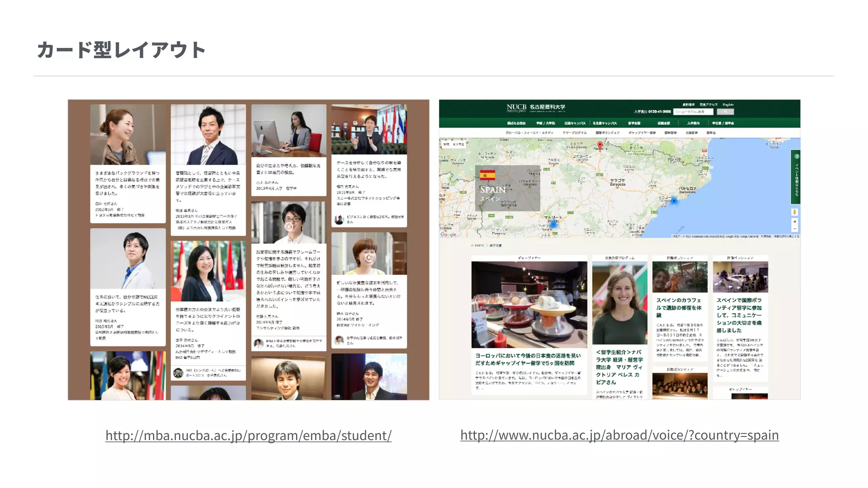The width and height of the screenshot is (868, 488).
Task: Open the ヨーロッパにおいて今後の日本食 article title
Action: click(x=528, y=359)
